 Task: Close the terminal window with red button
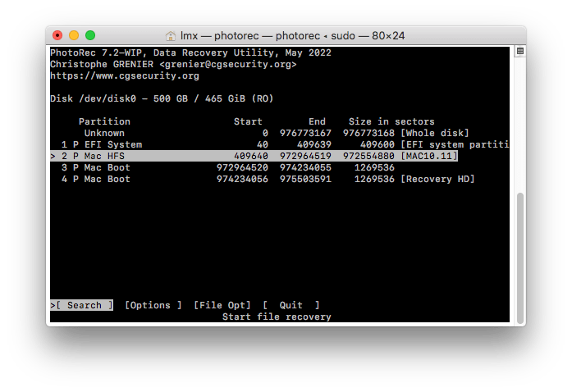click(x=57, y=35)
